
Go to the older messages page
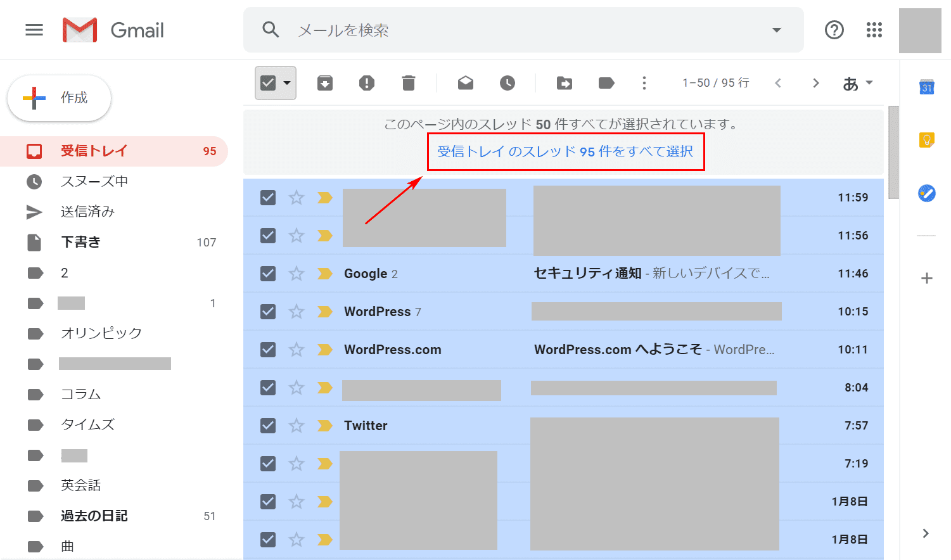point(816,83)
